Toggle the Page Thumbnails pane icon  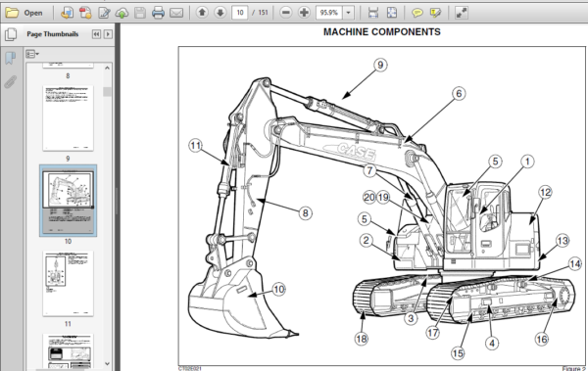pyautogui.click(x=11, y=34)
